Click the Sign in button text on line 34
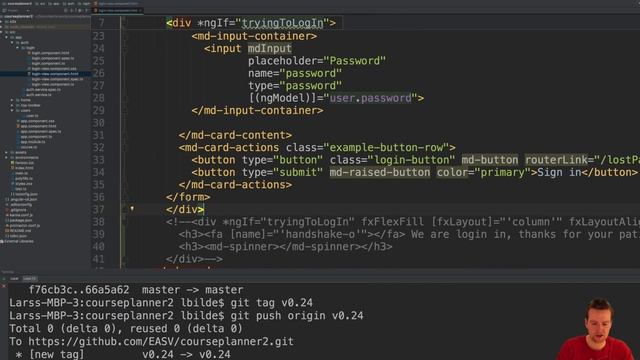 pos(559,172)
